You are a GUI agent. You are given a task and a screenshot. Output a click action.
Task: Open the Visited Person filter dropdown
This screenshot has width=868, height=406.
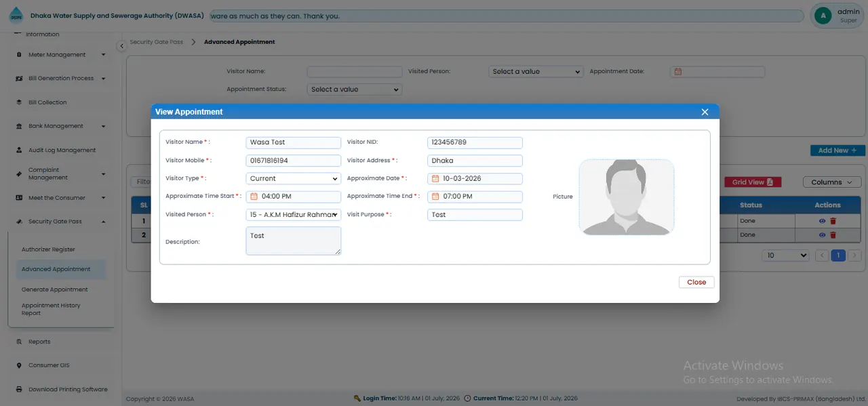[x=536, y=71]
